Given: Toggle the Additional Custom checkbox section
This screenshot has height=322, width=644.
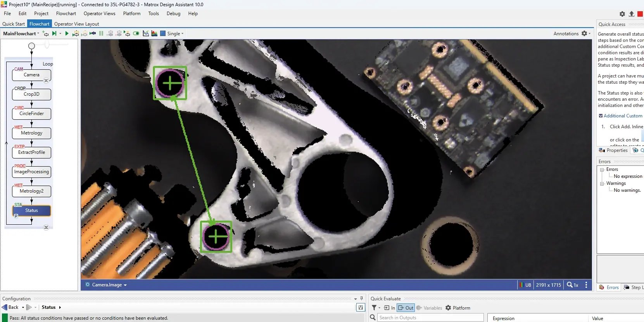Looking at the screenshot, I should pyautogui.click(x=601, y=116).
